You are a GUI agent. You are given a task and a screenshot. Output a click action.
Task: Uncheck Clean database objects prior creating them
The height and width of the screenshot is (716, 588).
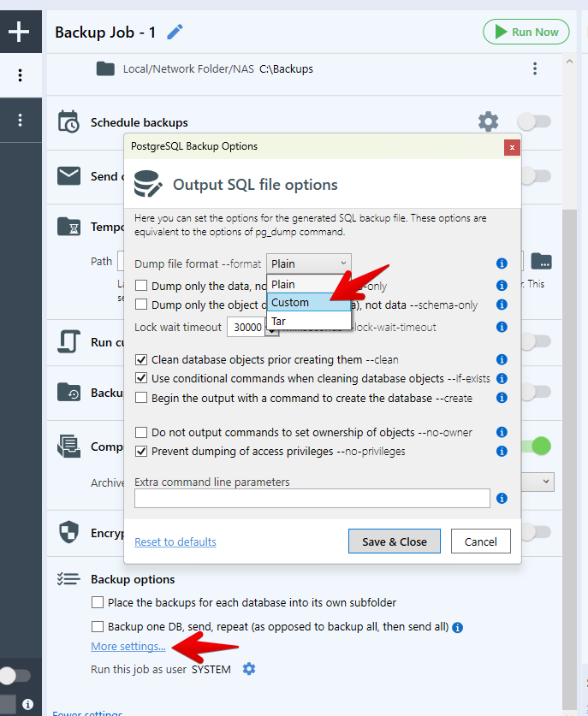(x=141, y=360)
